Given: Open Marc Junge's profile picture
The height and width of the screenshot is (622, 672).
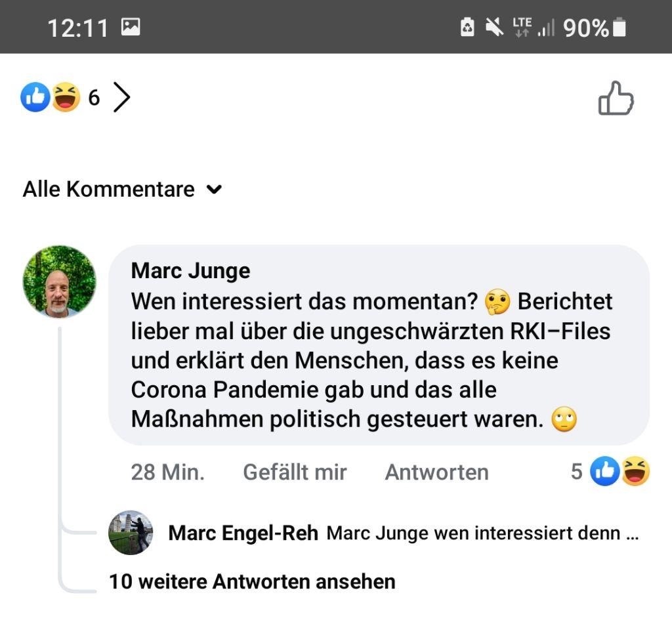Looking at the screenshot, I should pyautogui.click(x=60, y=282).
